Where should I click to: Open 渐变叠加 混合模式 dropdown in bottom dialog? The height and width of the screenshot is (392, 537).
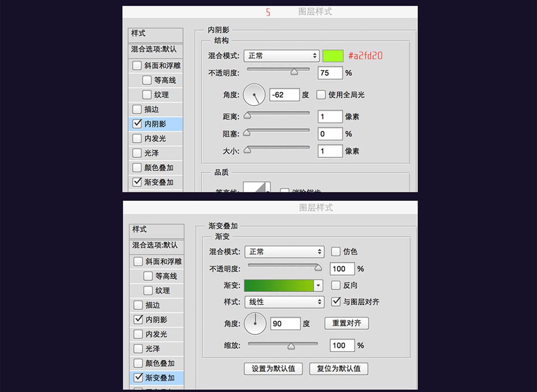[284, 252]
